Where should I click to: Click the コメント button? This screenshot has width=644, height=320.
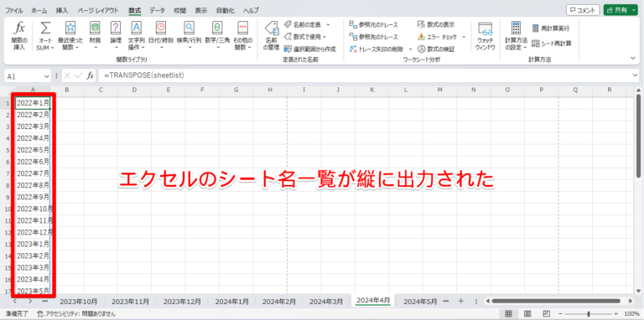pos(583,10)
